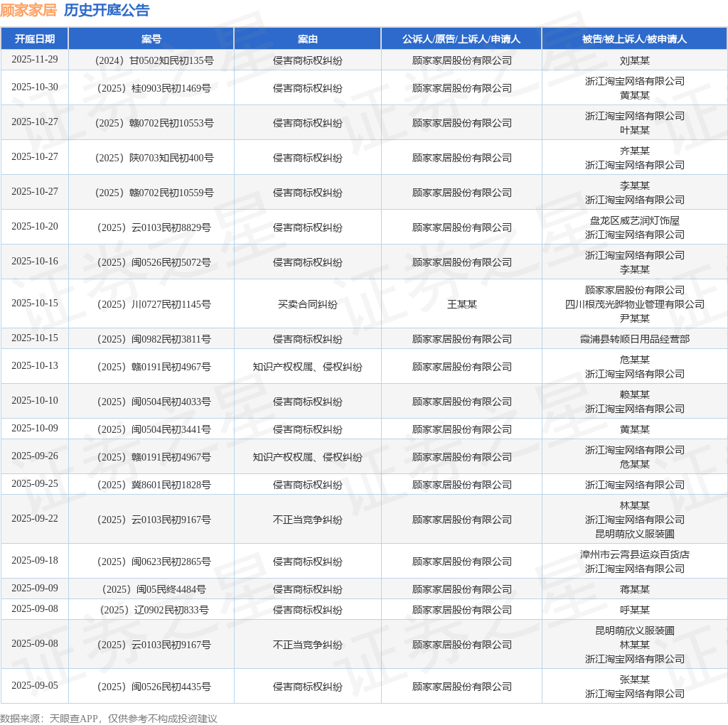Viewport: 728px width, 725px height.
Task: Click defendant 尹某某
Action: tap(634, 318)
